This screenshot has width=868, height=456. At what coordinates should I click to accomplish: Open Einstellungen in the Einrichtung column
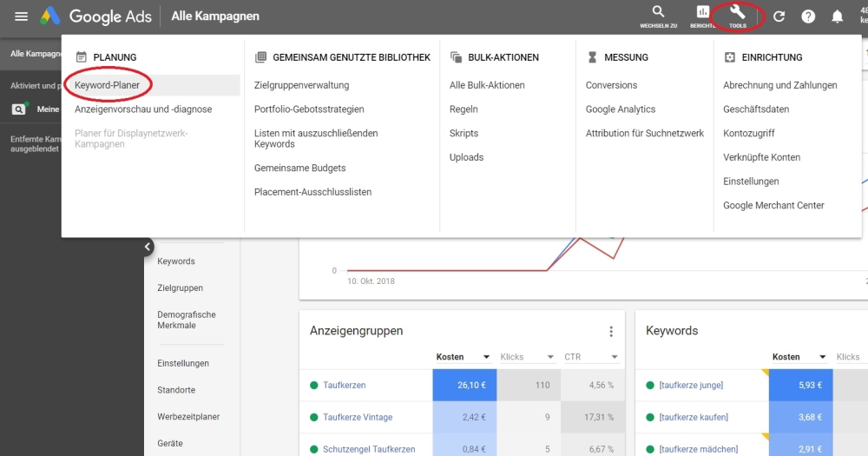pos(751,182)
